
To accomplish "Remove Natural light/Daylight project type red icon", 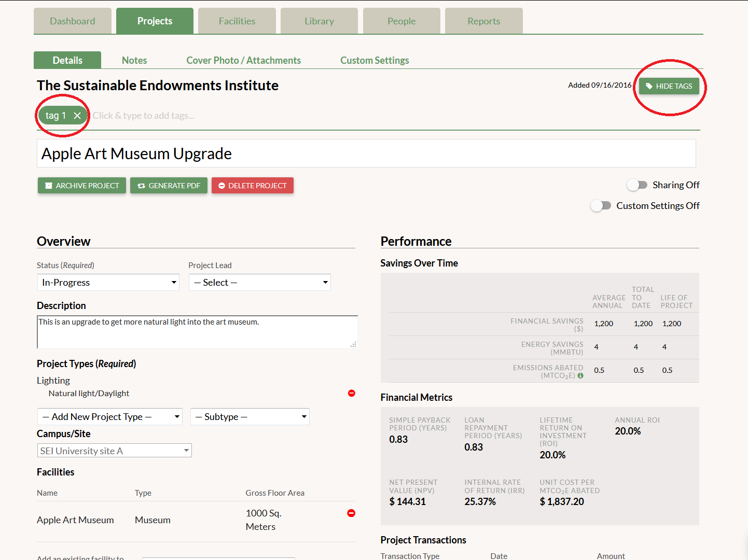I will tap(352, 393).
